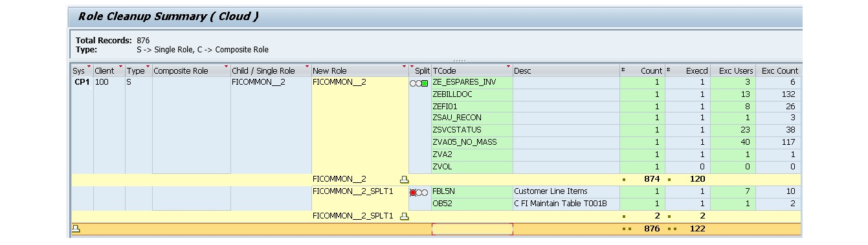Open the Composite Role column marker triangle
Image resolution: width=868 pixels, height=245 pixels.
227,67
